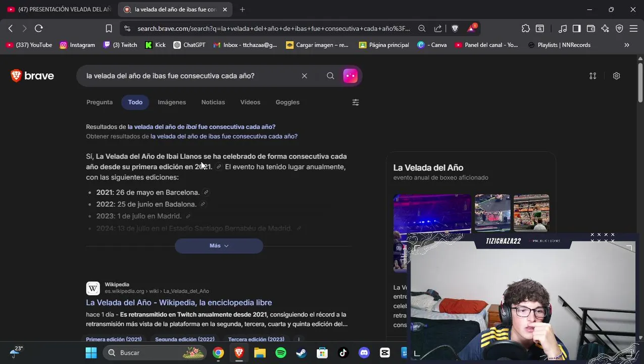644x364 pixels.
Task: Open the Instagram bookmark
Action: 77,45
